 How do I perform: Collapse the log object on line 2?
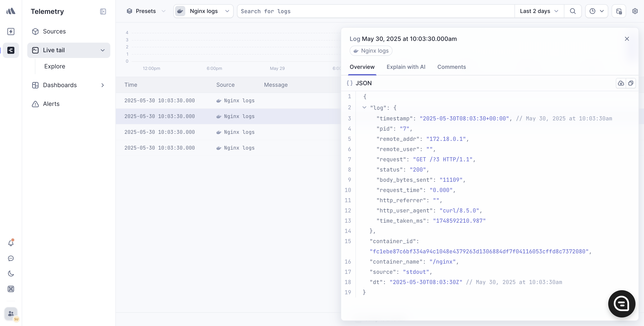(365, 108)
